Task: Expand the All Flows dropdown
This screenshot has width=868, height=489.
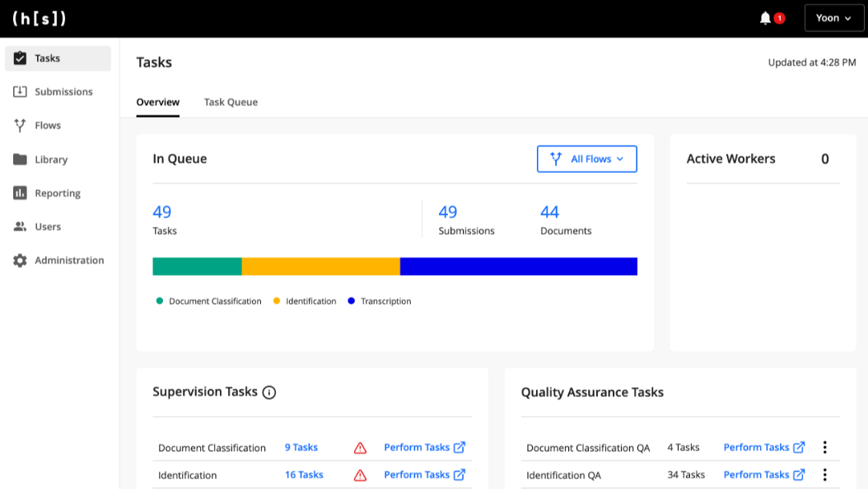Action: (x=587, y=159)
